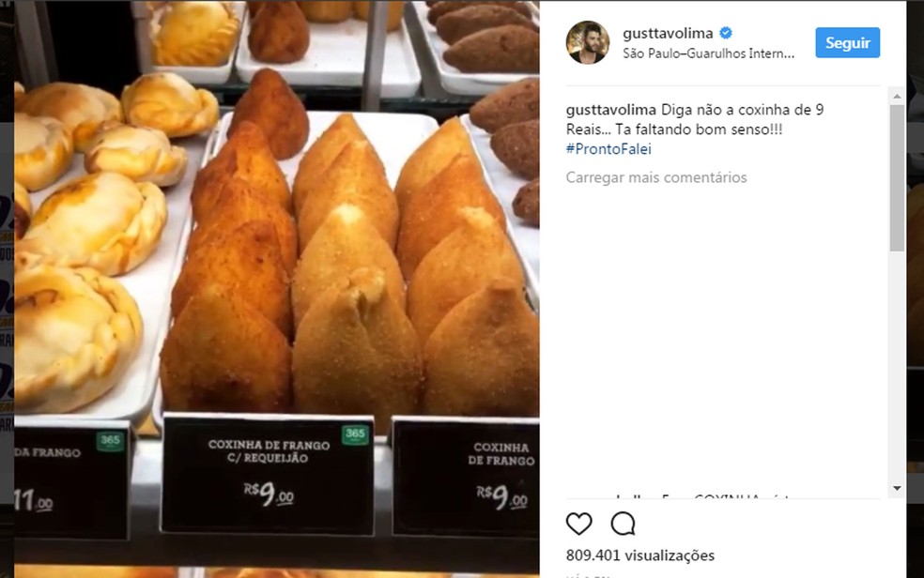Click the comments scrollbar up arrow
Screen dimensions: 924x578
click(x=897, y=96)
